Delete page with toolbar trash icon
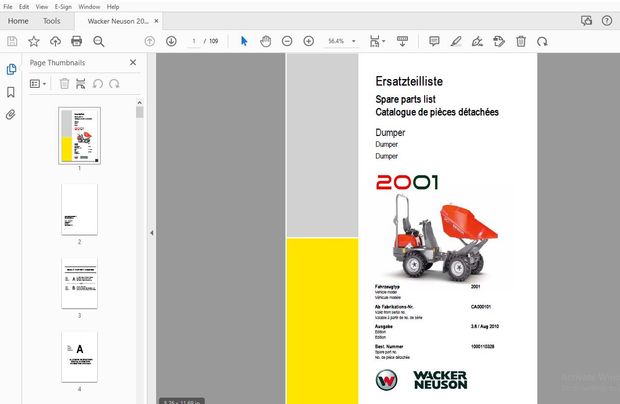620x404 pixels. point(521,41)
